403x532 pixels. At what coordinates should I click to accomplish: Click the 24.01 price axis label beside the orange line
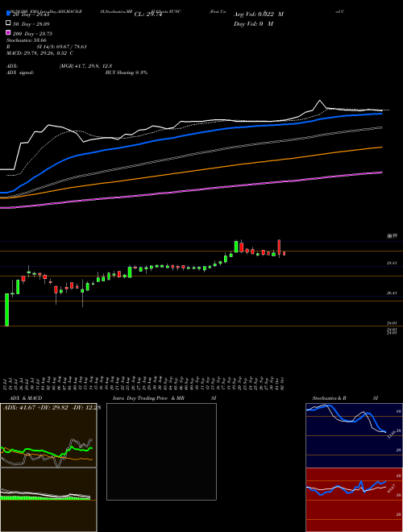392,323
